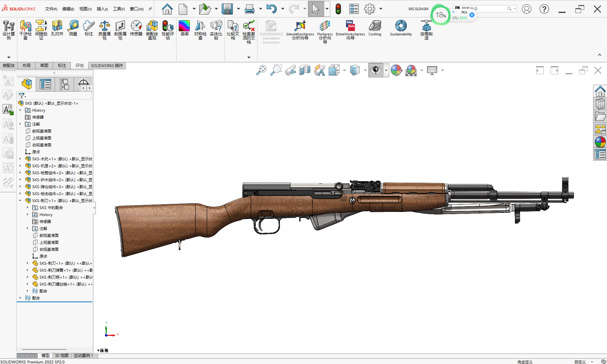Click the Help question mark button
Screen dimensions: 607x364
pos(544,9)
